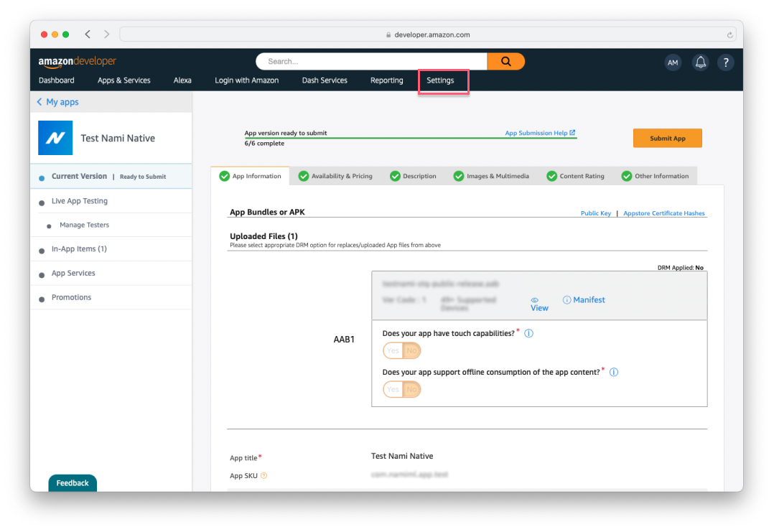Switch to Content Rating tab
774x532 pixels.
(576, 176)
